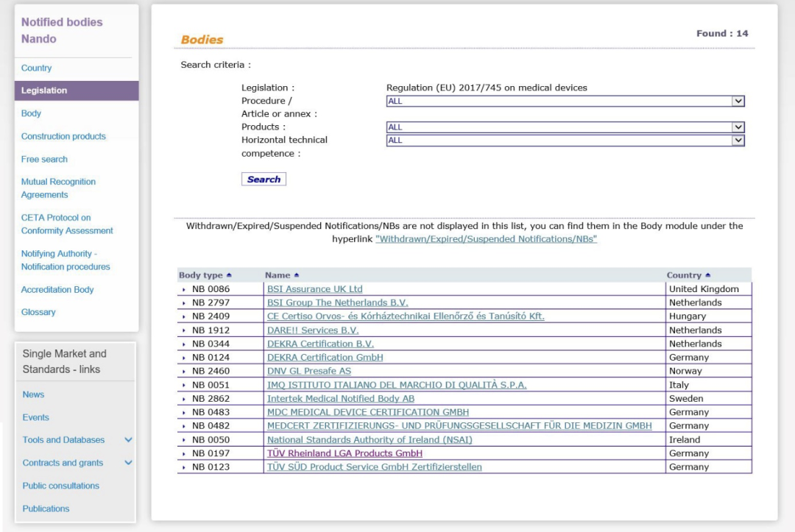Click NB 1912 body number
795x532 pixels.
click(x=211, y=330)
